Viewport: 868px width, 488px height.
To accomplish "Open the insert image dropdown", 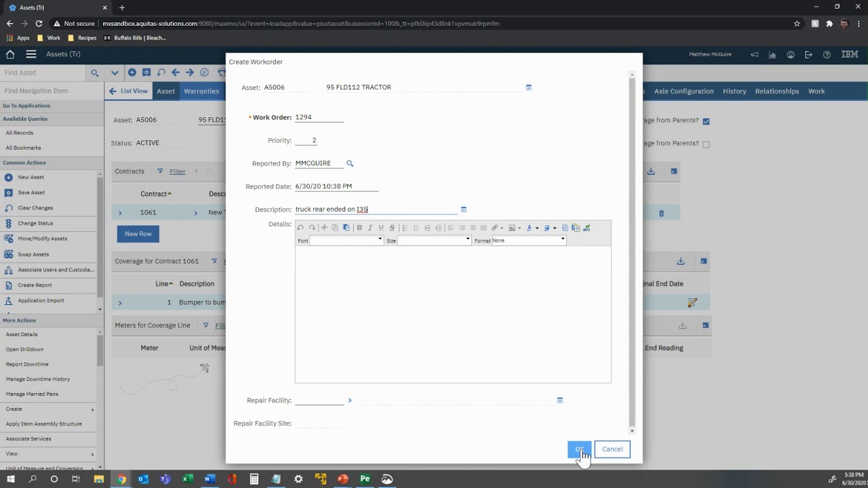I will point(519,228).
